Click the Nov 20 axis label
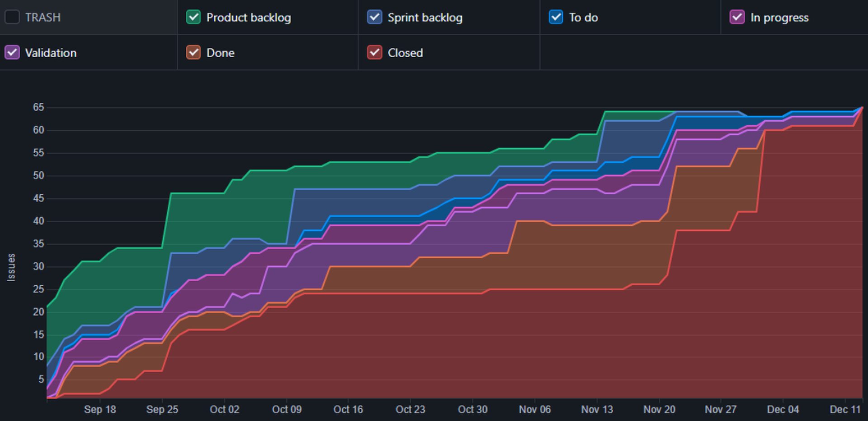Image resolution: width=868 pixels, height=421 pixels. (660, 410)
